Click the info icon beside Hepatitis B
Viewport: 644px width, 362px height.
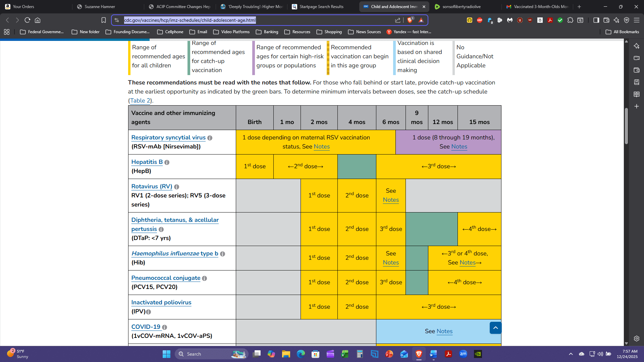pyautogui.click(x=167, y=163)
